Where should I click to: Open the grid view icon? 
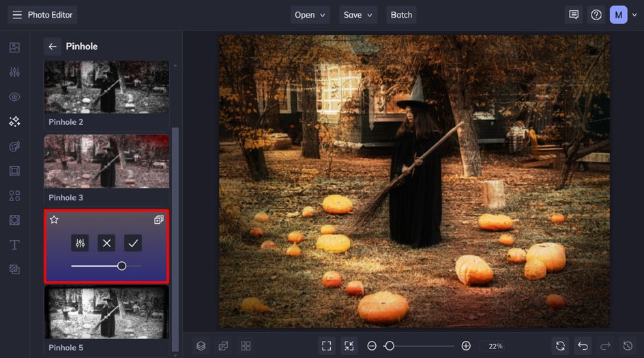point(246,346)
